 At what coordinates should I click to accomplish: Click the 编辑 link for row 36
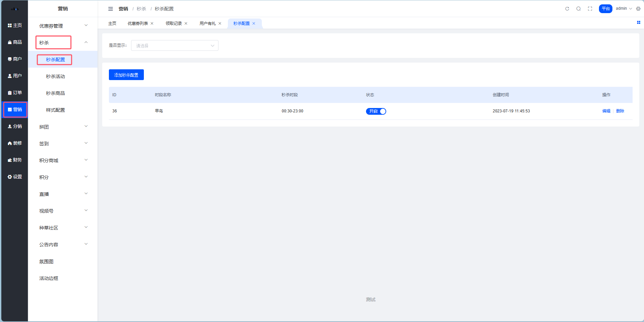[606, 111]
